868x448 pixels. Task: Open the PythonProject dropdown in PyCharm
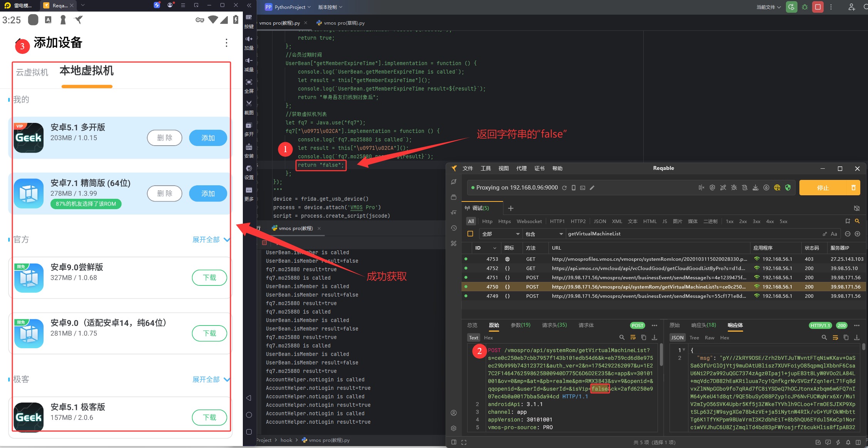288,7
